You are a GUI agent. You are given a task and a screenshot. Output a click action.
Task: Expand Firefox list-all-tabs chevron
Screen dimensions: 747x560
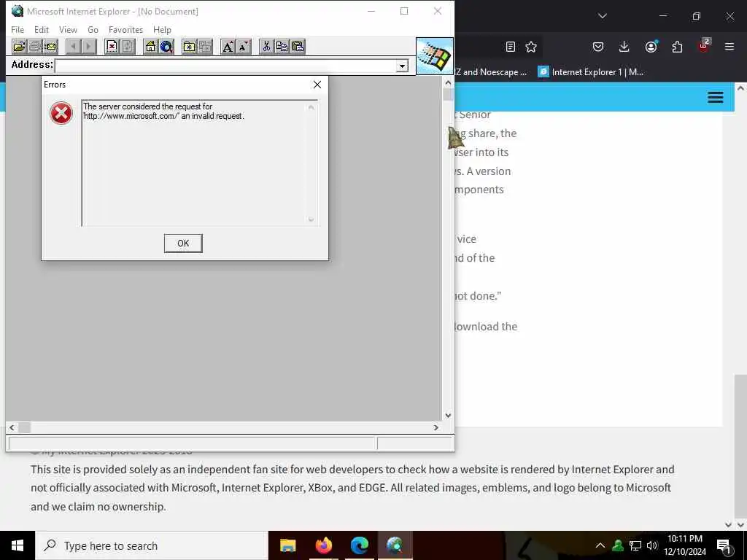[603, 16]
